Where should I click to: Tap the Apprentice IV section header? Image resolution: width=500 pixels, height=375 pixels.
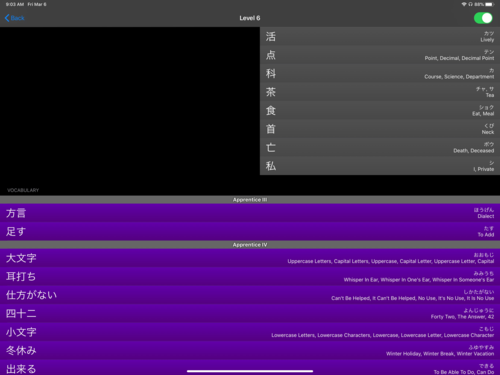tap(250, 245)
